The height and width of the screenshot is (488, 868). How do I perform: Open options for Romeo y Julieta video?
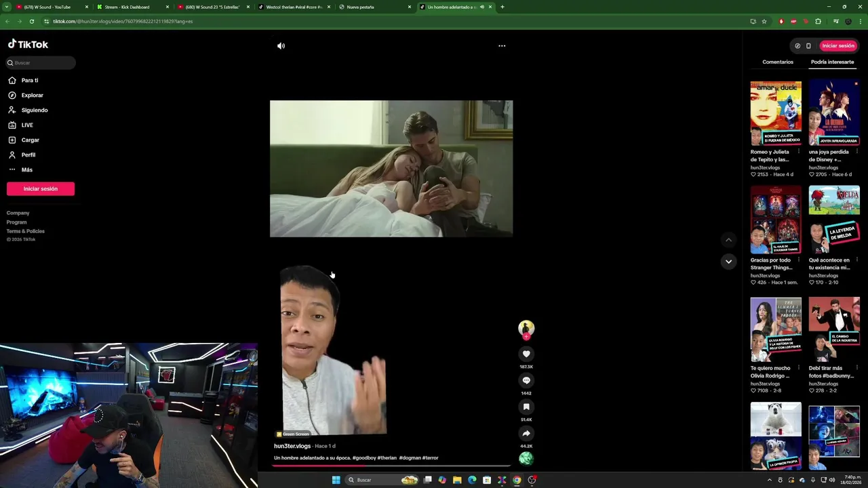[798, 152]
